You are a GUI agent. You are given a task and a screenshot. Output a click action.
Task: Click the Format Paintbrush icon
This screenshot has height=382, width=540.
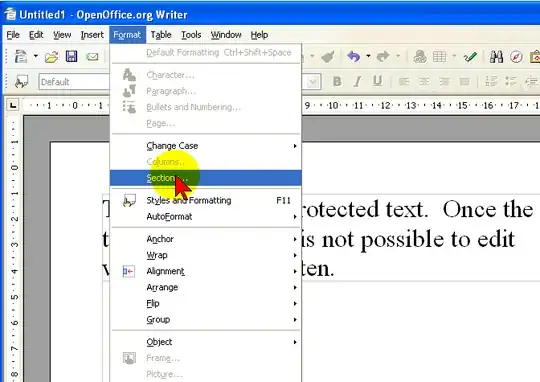[x=328, y=56]
